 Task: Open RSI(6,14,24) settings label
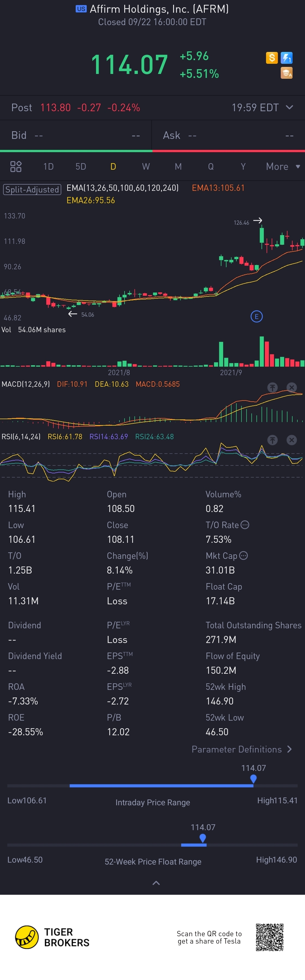point(21,437)
